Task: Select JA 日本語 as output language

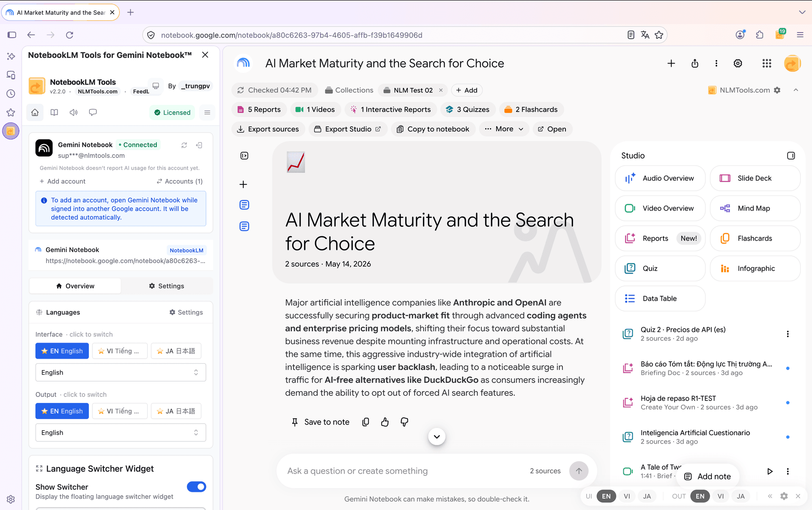Action: [x=176, y=411]
